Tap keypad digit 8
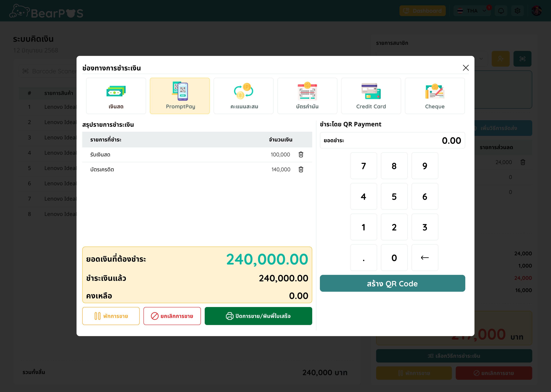This screenshot has height=392, width=551. pyautogui.click(x=394, y=166)
